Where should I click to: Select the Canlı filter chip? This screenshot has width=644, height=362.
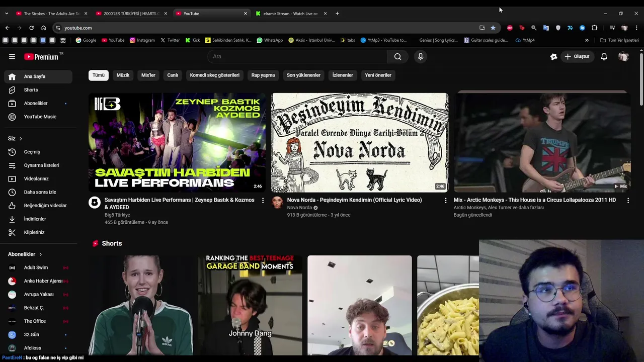(x=173, y=75)
